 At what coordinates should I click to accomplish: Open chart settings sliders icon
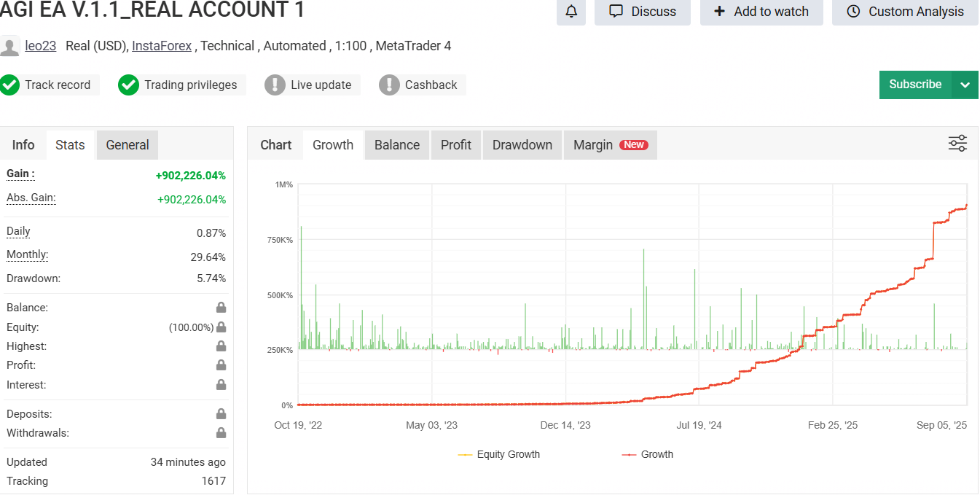click(x=957, y=144)
